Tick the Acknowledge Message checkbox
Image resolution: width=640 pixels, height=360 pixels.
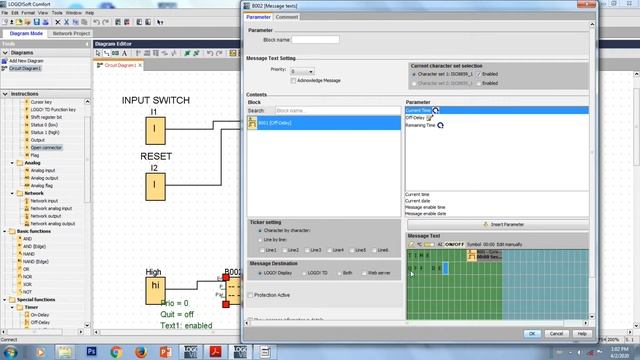click(293, 80)
